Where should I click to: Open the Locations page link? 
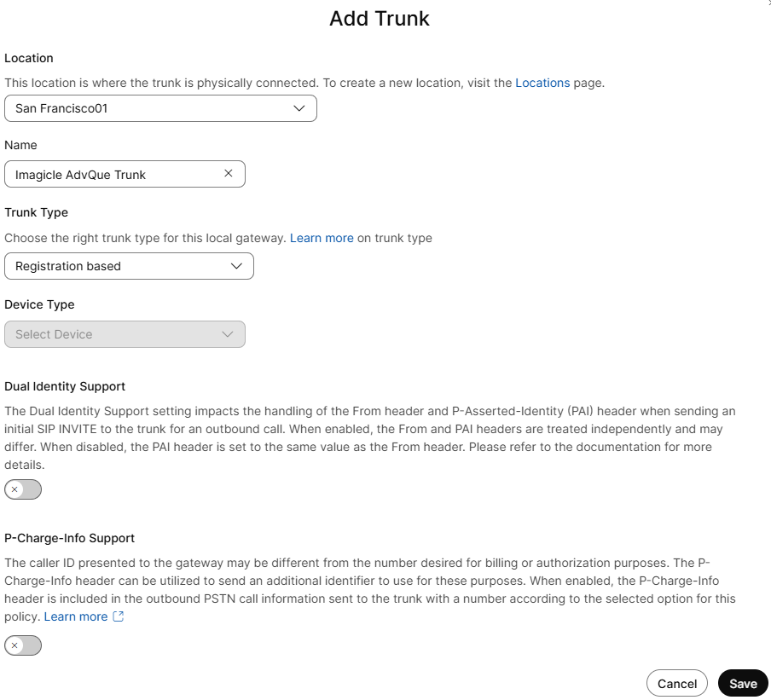[x=542, y=83]
